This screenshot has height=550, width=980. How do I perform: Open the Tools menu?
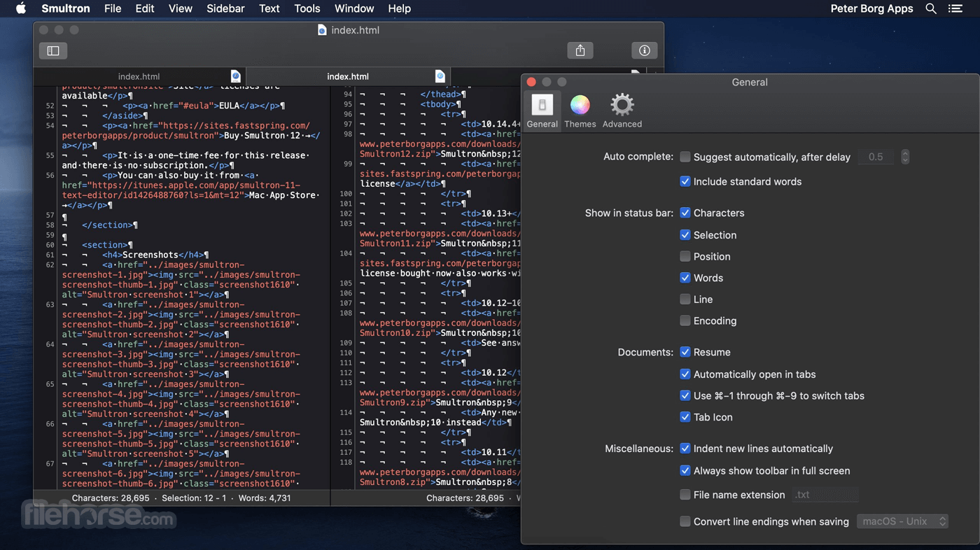coord(307,8)
